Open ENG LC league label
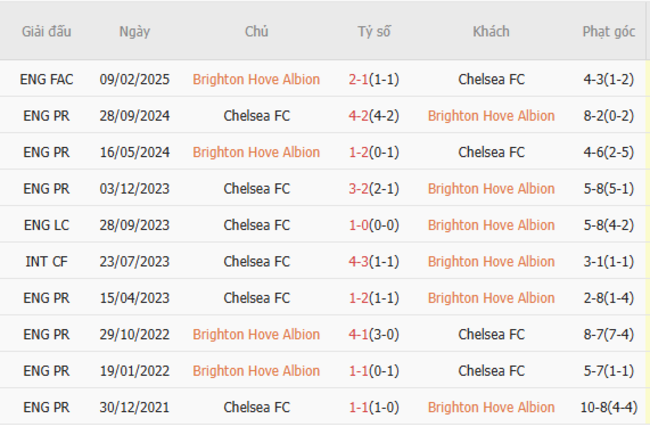This screenshot has width=650, height=435. point(47,225)
